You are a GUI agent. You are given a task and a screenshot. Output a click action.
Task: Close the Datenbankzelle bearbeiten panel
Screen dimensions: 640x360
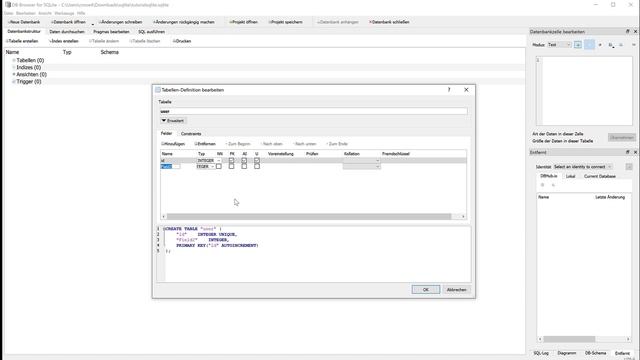pyautogui.click(x=635, y=31)
